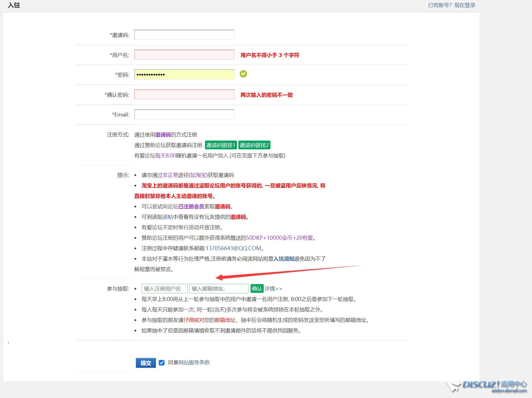Image resolution: width=532 pixels, height=398 pixels.
Task: Click the green 确认 button
Action: click(x=257, y=288)
